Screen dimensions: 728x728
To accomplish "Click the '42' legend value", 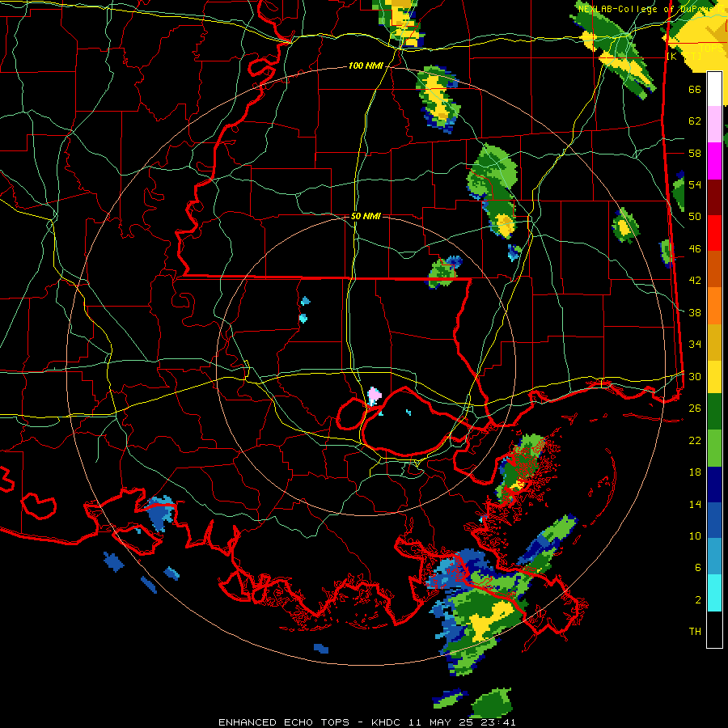I will (695, 281).
